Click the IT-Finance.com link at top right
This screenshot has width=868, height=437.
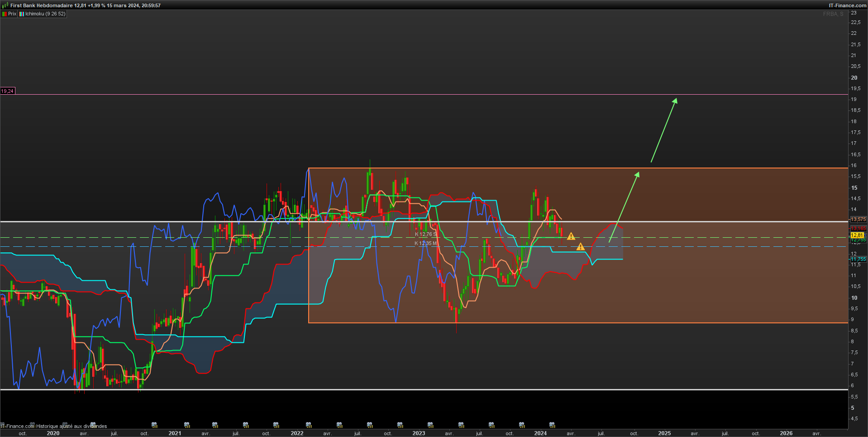847,5
